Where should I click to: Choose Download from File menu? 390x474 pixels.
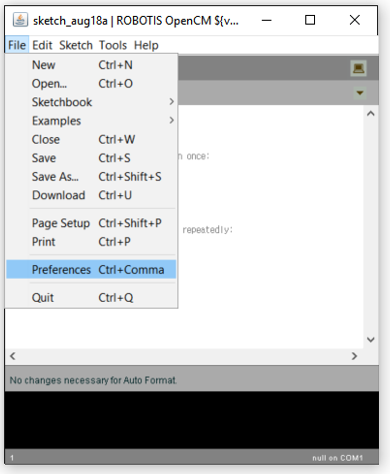91,195
